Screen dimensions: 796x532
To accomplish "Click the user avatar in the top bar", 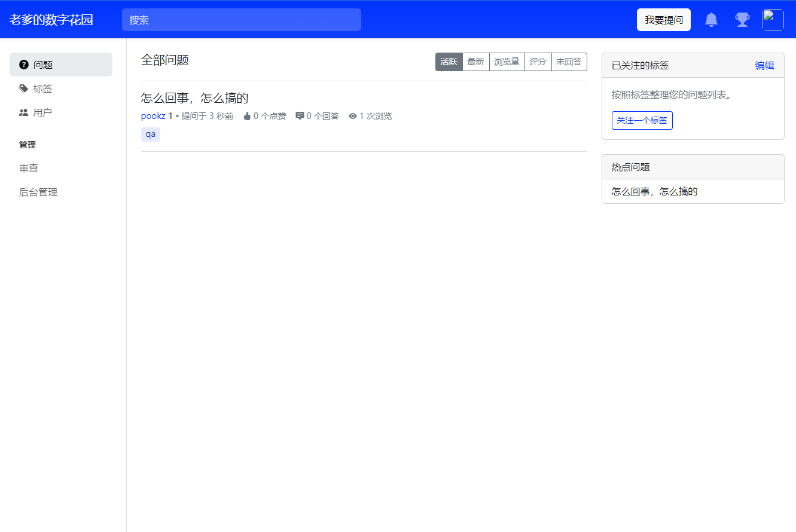I will [773, 19].
